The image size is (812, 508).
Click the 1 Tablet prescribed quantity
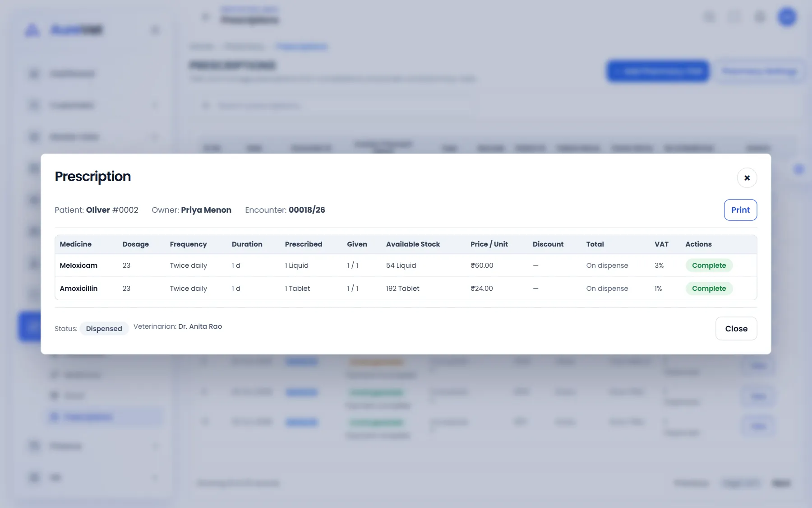pos(297,289)
